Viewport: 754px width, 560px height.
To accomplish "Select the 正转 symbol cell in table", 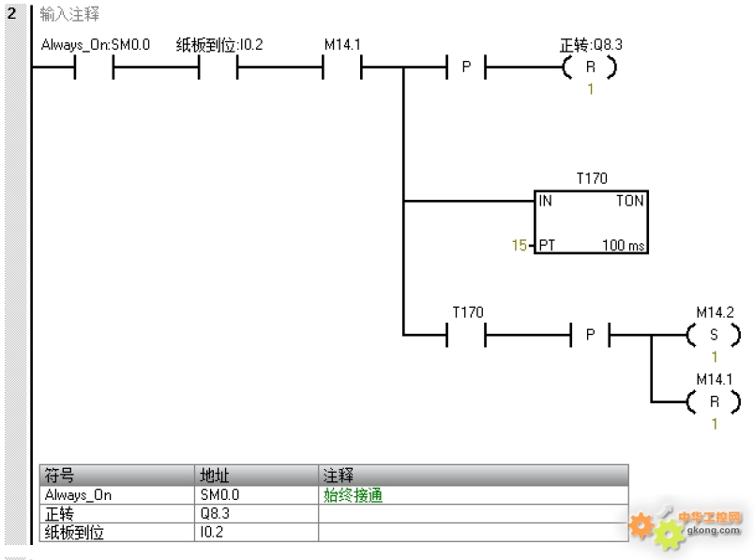I will tap(117, 514).
